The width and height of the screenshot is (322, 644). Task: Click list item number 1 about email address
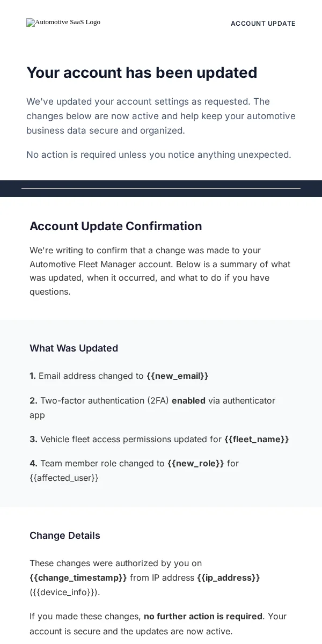coord(119,376)
